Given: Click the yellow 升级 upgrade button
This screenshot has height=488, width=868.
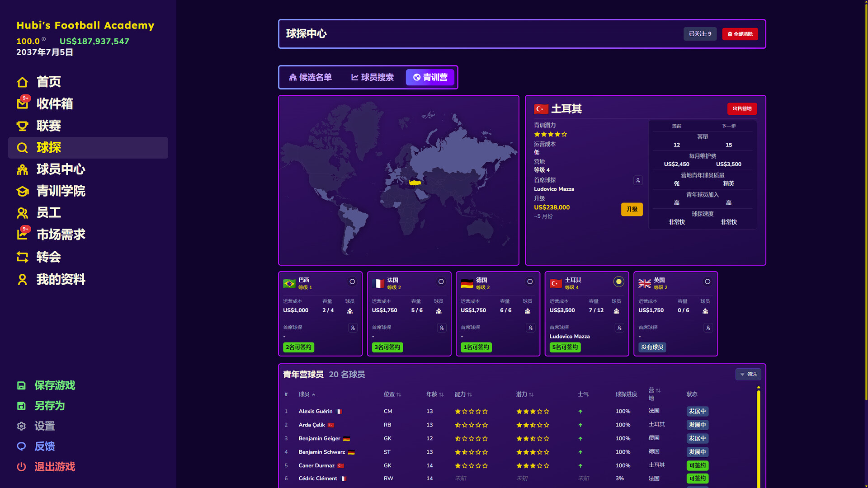Looking at the screenshot, I should 632,209.
